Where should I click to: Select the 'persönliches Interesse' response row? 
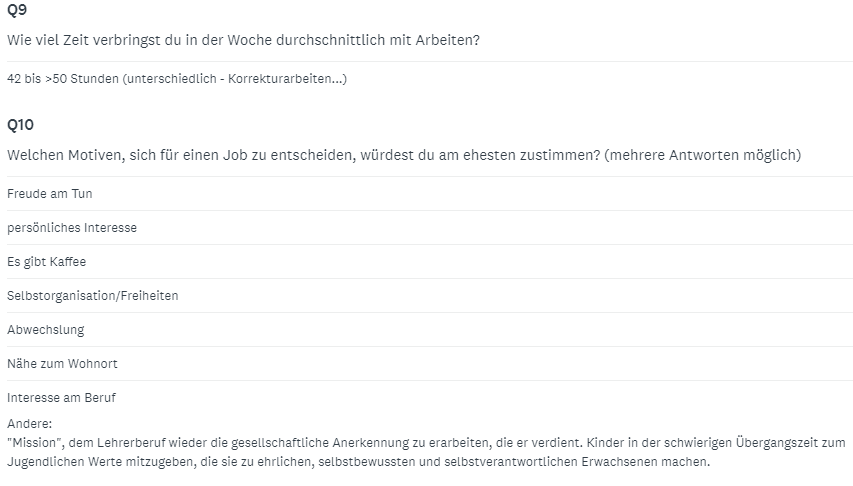pos(430,227)
